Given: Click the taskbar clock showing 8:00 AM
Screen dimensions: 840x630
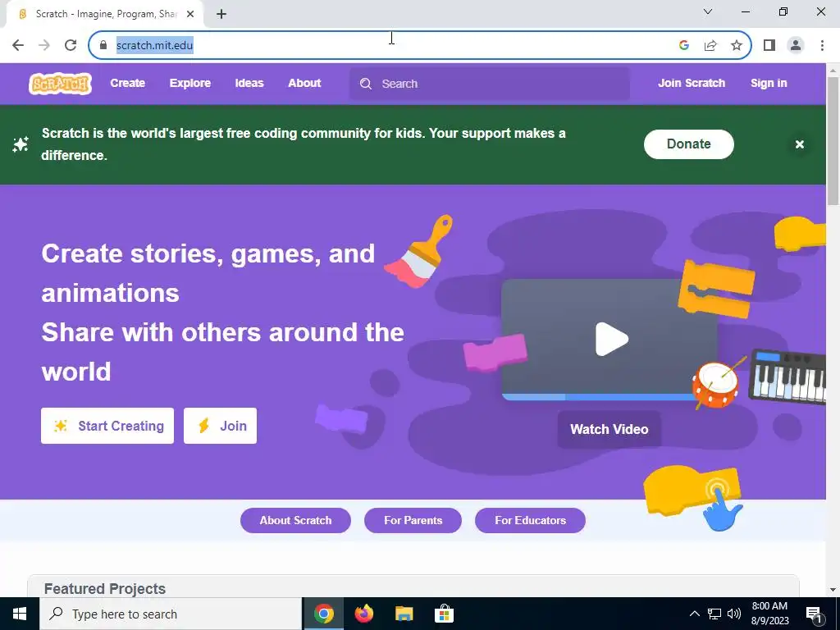Looking at the screenshot, I should 769,614.
